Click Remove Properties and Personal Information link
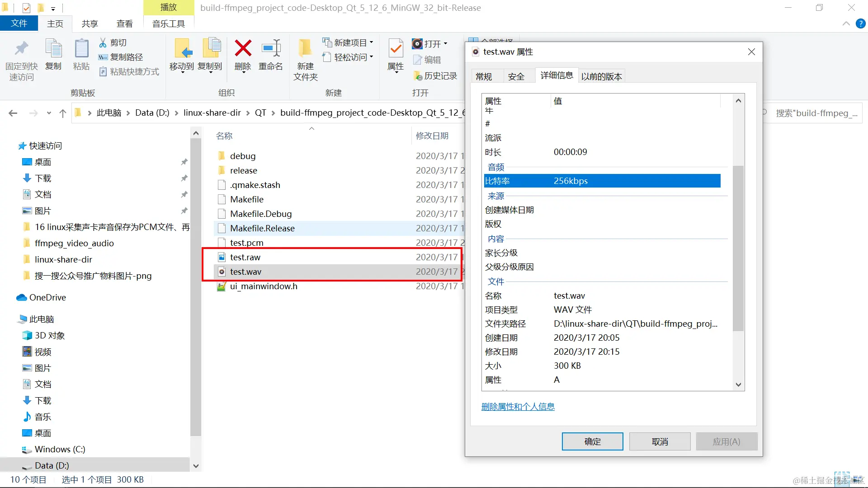 click(518, 407)
